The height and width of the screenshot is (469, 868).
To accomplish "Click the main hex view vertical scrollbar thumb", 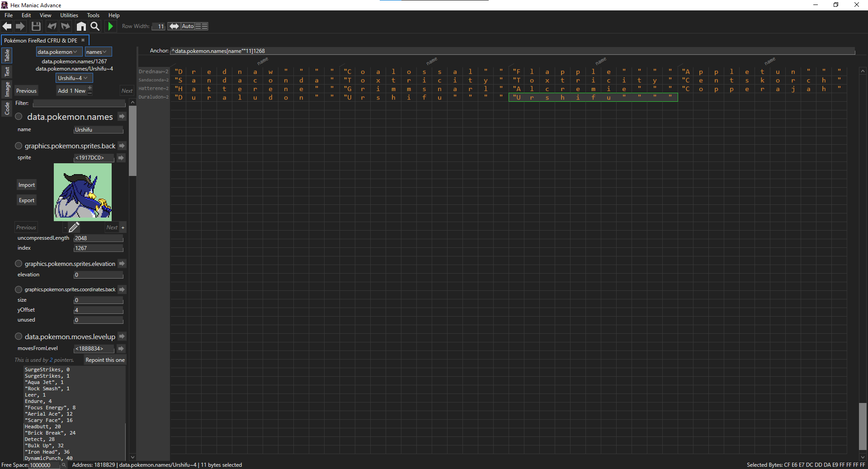I will pyautogui.click(x=863, y=426).
